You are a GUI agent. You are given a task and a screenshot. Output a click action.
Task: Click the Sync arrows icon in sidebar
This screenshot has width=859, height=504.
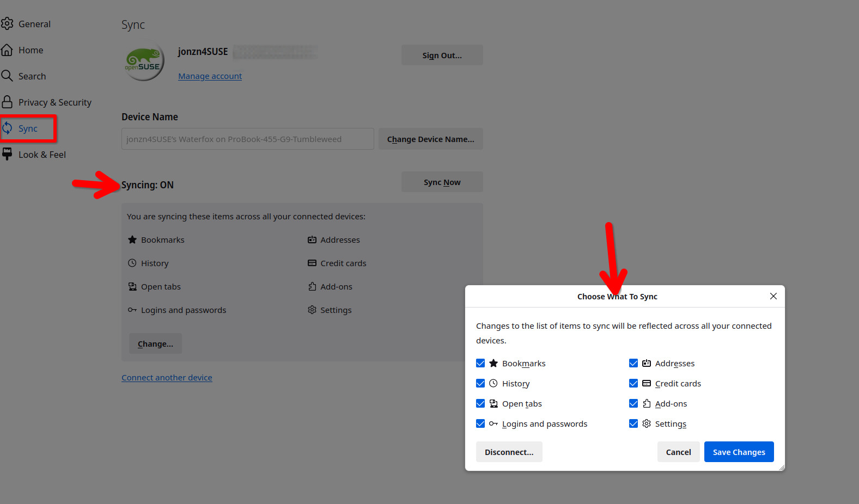(x=7, y=128)
